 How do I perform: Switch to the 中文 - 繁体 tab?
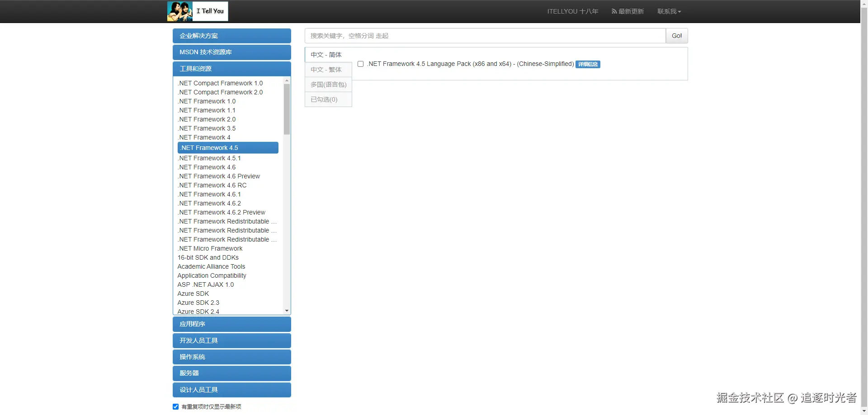[328, 70]
